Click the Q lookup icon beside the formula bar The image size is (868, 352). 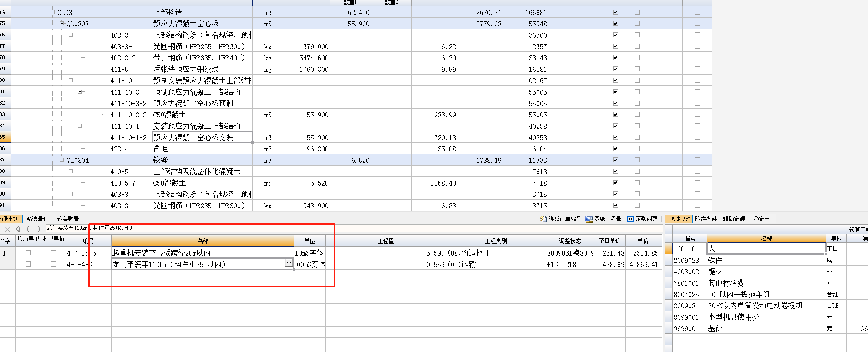tap(18, 229)
